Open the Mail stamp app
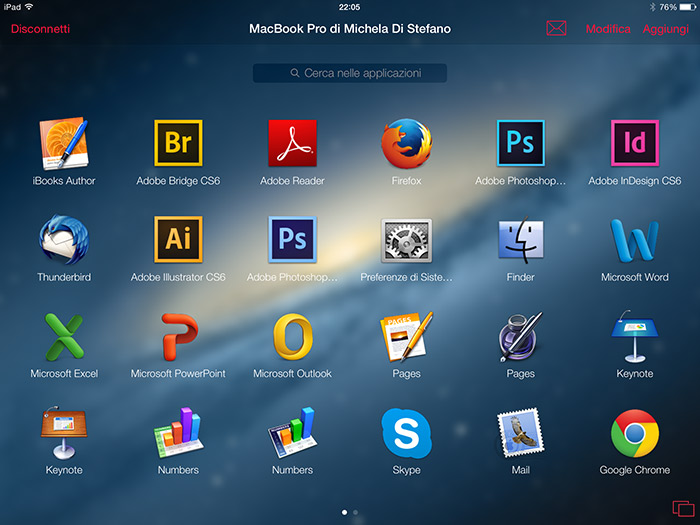 pyautogui.click(x=521, y=433)
